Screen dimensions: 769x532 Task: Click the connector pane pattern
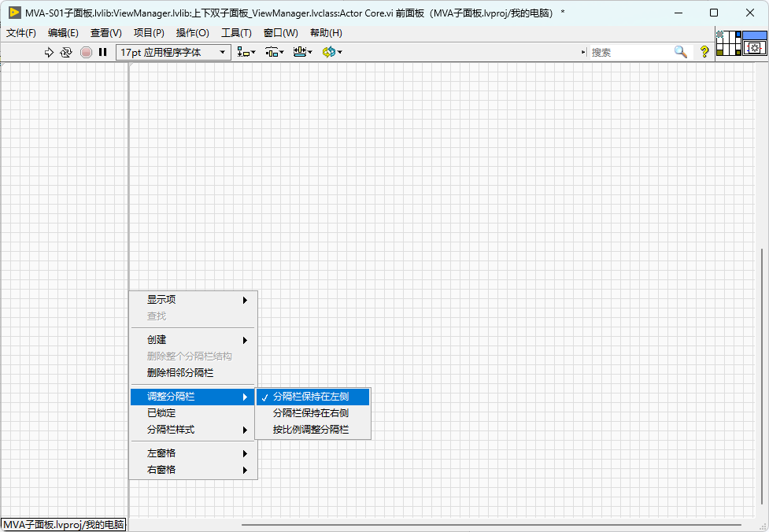[x=728, y=43]
